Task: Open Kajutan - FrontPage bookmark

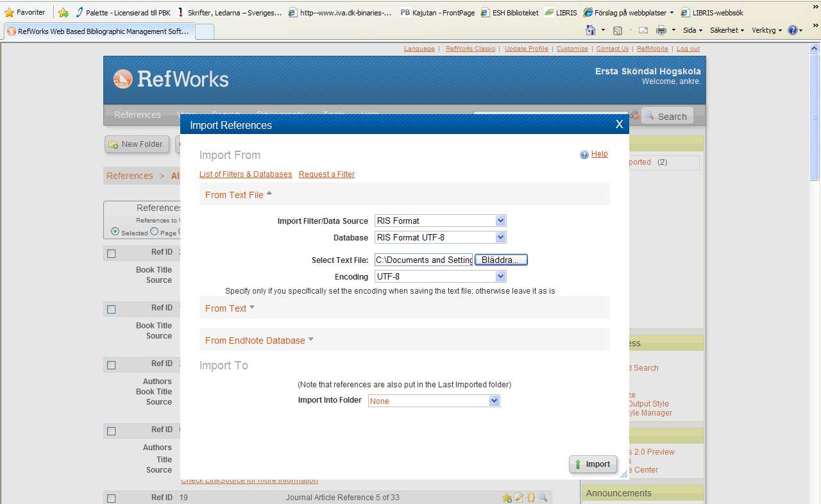Action: tap(437, 12)
